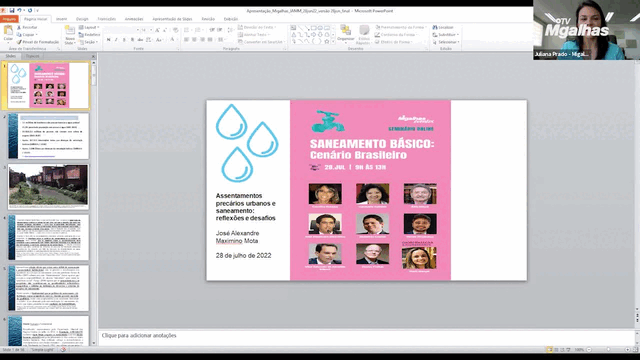Increase the font size
The height and width of the screenshot is (360, 640).
158,30
